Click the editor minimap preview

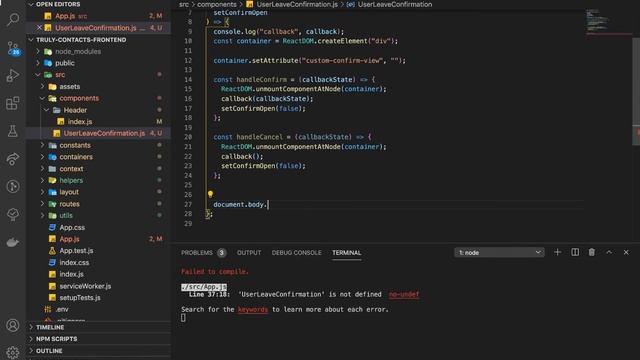point(608,22)
